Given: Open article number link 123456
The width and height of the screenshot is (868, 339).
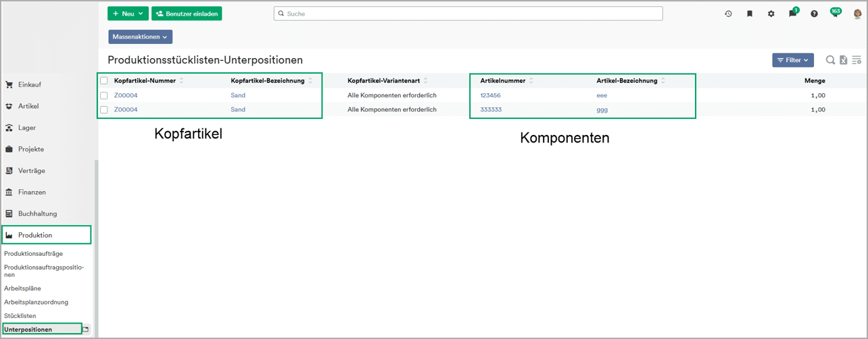Looking at the screenshot, I should pyautogui.click(x=490, y=95).
